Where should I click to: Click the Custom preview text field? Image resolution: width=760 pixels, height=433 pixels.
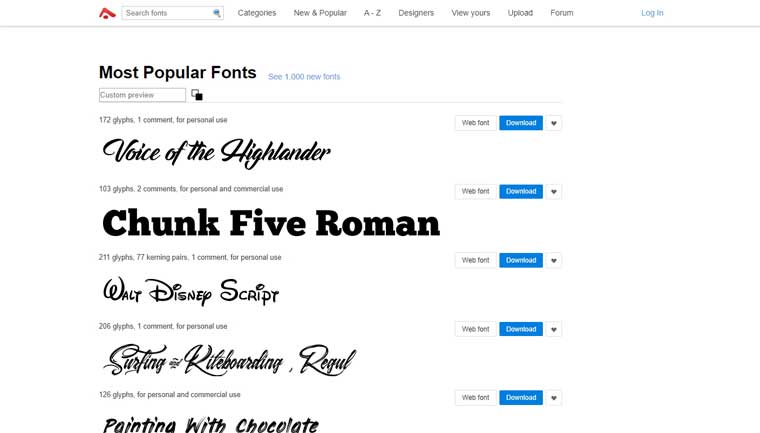(x=142, y=95)
